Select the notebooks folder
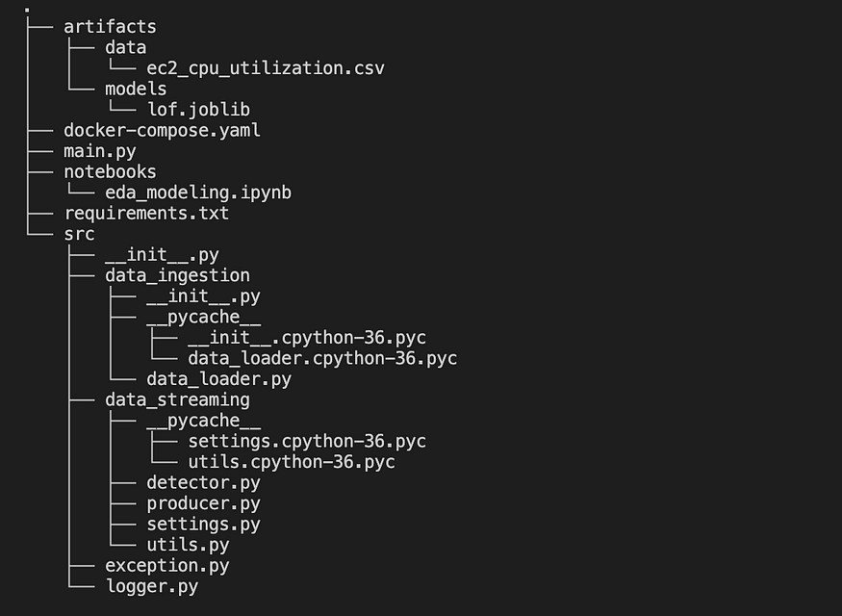Image resolution: width=842 pixels, height=616 pixels. tap(110, 171)
